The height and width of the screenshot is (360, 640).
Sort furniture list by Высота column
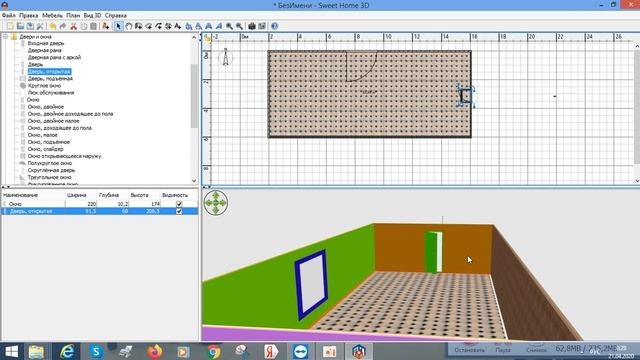pyautogui.click(x=144, y=195)
